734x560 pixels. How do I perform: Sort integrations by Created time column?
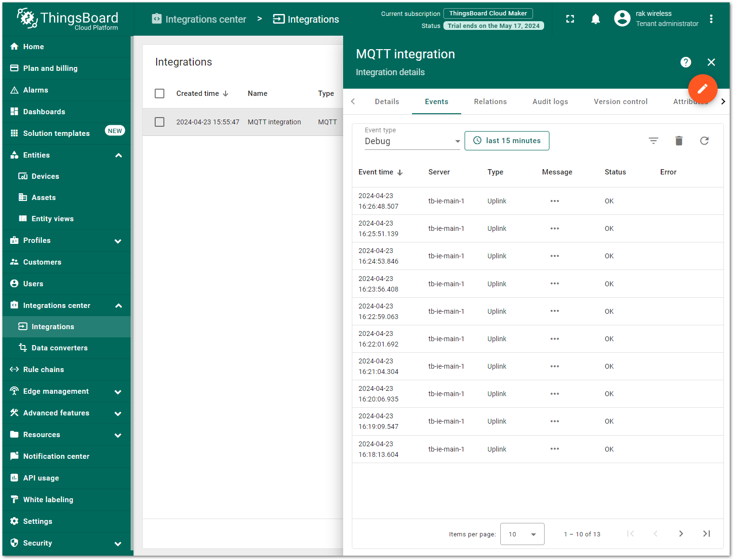pos(202,93)
